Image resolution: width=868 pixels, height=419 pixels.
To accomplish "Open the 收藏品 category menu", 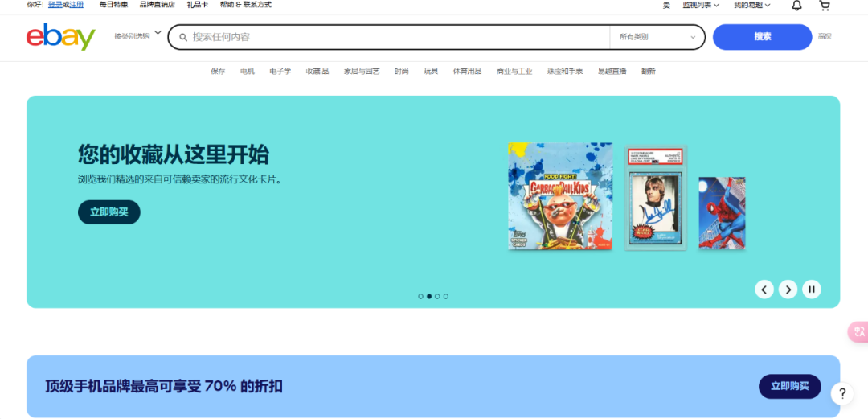I will pyautogui.click(x=317, y=71).
